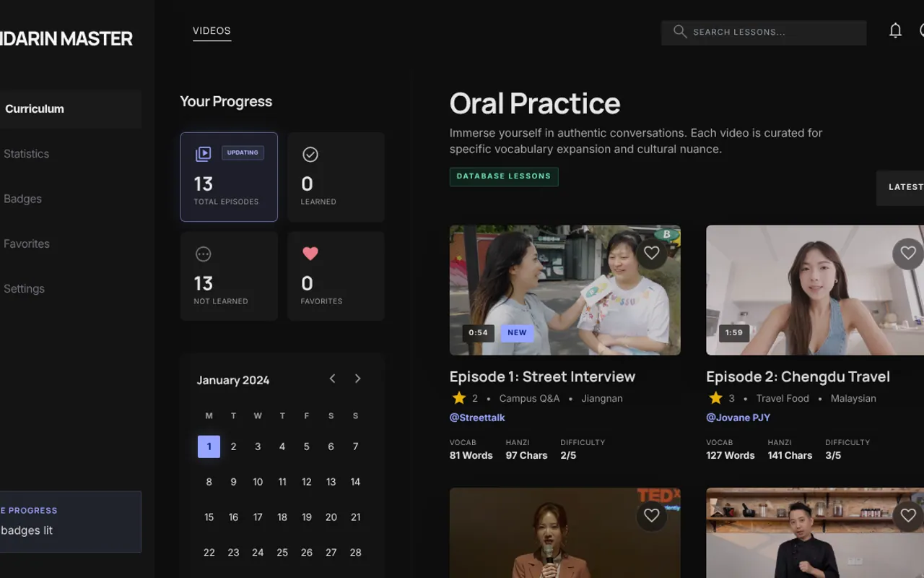Click the 0:54 duration label

[x=479, y=333]
